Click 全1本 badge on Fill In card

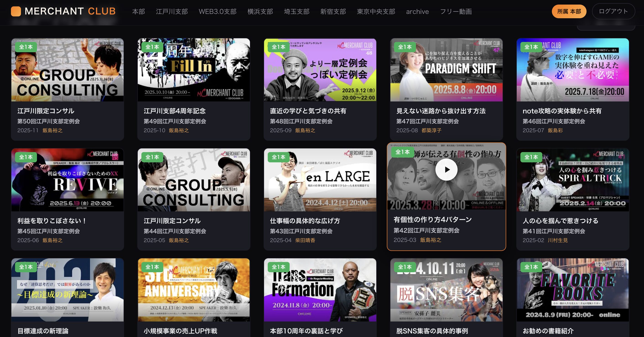(x=152, y=47)
